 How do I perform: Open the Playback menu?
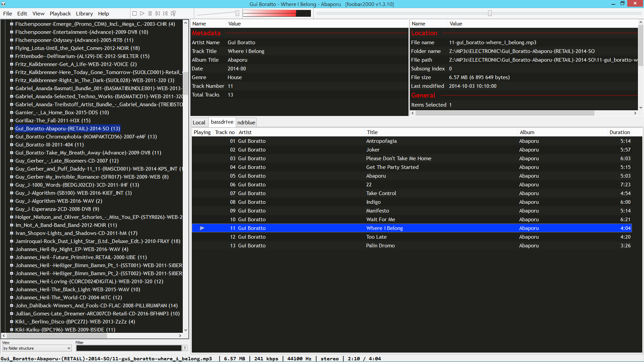click(60, 14)
